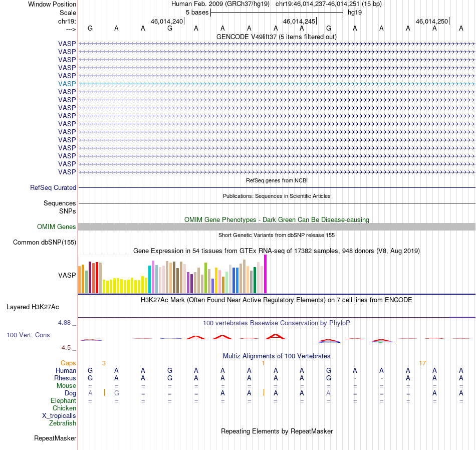Click the 5 bases scale bar label

pos(197,13)
